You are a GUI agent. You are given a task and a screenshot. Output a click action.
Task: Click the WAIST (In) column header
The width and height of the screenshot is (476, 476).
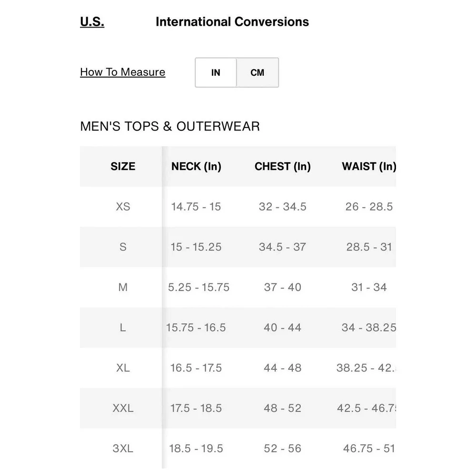click(368, 167)
